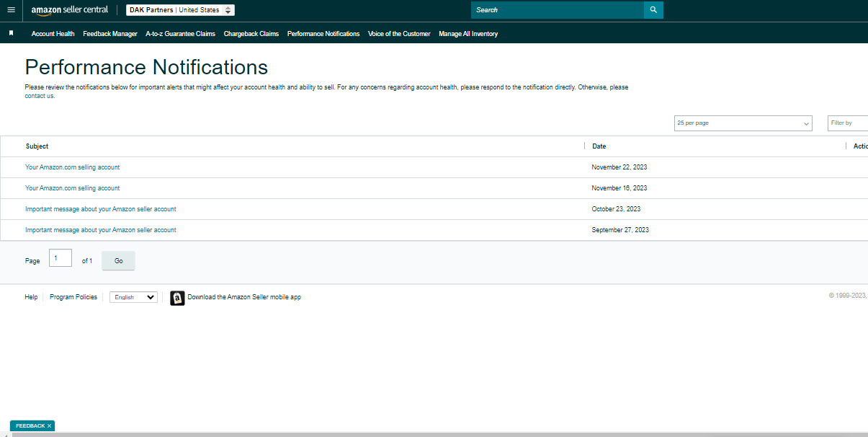Image resolution: width=868 pixels, height=437 pixels.
Task: Click Download the Amazon Seller mobile app
Action: pos(244,297)
